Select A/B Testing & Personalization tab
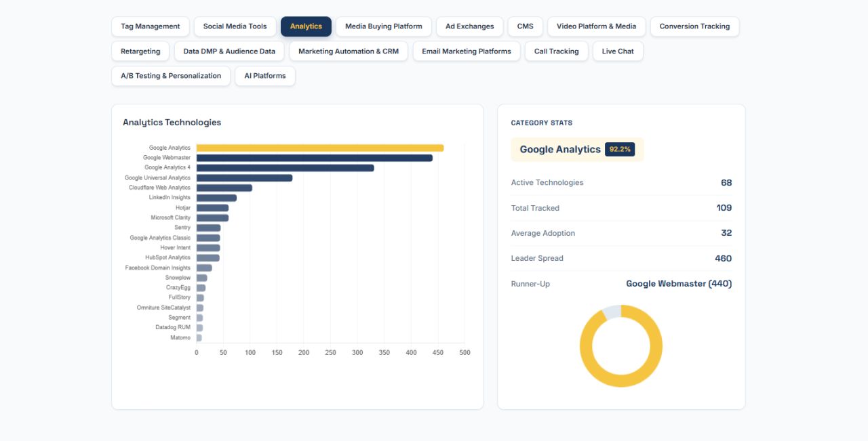 point(171,76)
